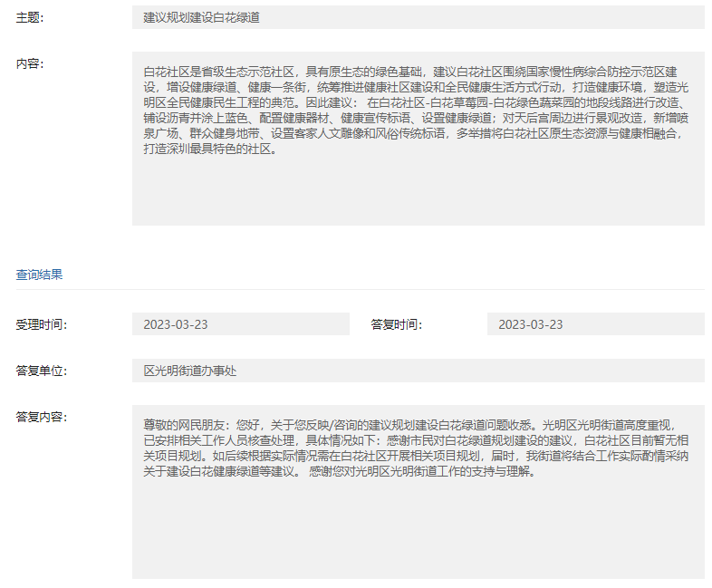Select the 主题 label
712x588 pixels.
[29, 18]
